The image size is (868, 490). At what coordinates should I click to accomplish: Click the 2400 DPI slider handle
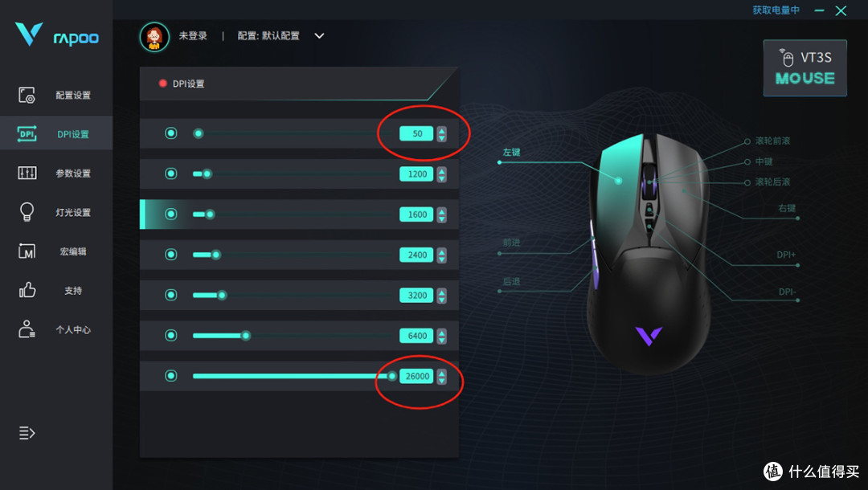pos(216,255)
